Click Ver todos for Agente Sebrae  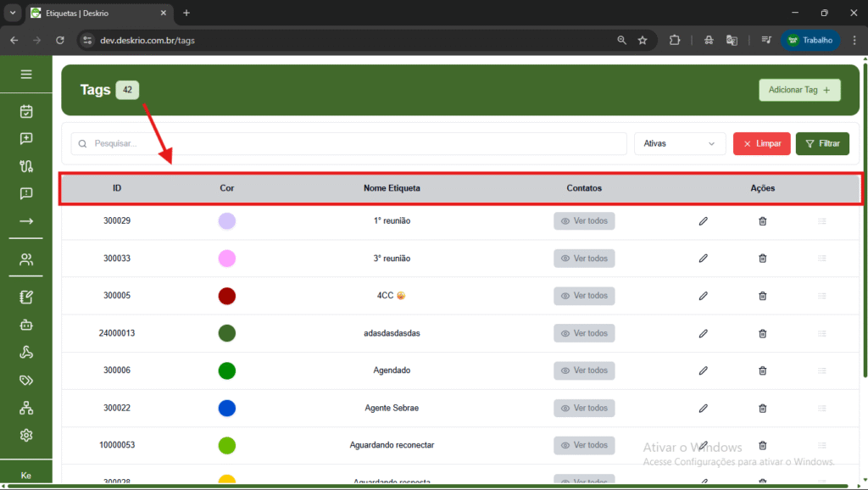(x=584, y=408)
